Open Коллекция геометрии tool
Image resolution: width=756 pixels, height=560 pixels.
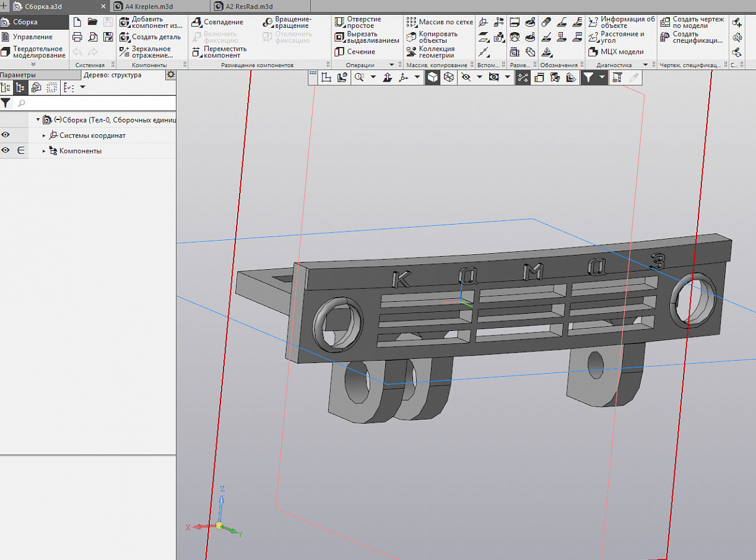[430, 52]
